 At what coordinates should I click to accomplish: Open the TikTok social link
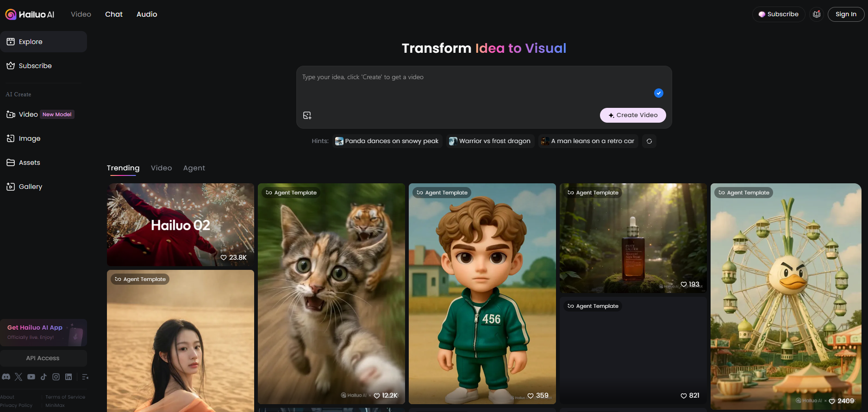coord(44,377)
